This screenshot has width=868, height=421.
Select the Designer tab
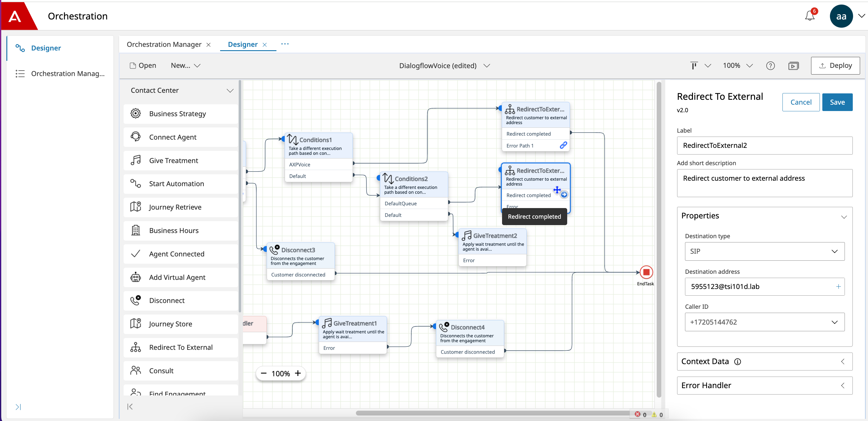(x=243, y=44)
